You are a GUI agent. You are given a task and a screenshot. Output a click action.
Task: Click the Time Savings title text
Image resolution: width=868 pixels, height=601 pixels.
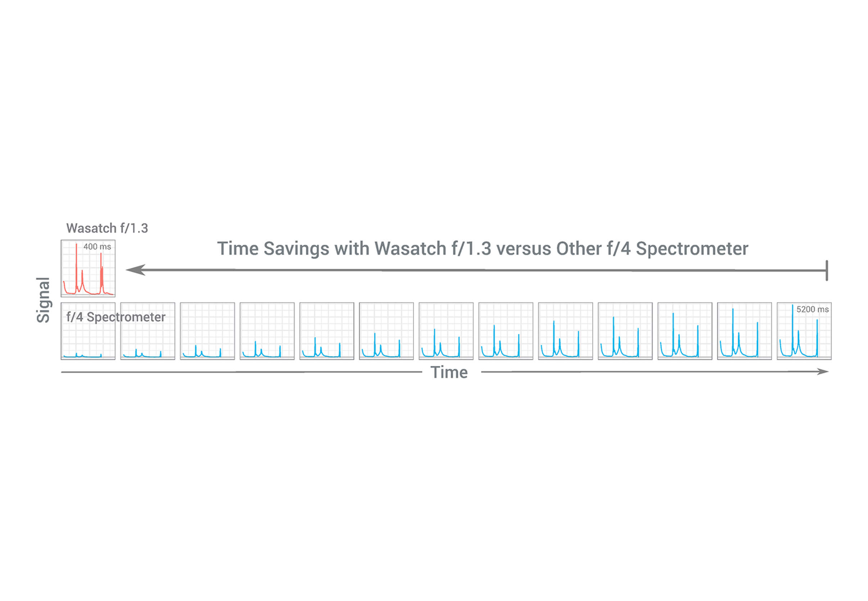pos(483,249)
